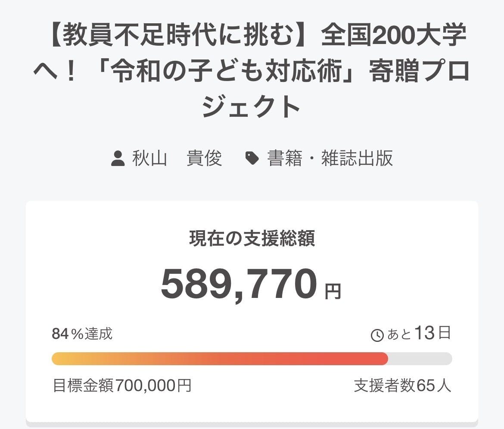Click the 円 unit after the total
The image size is (504, 429).
(333, 292)
